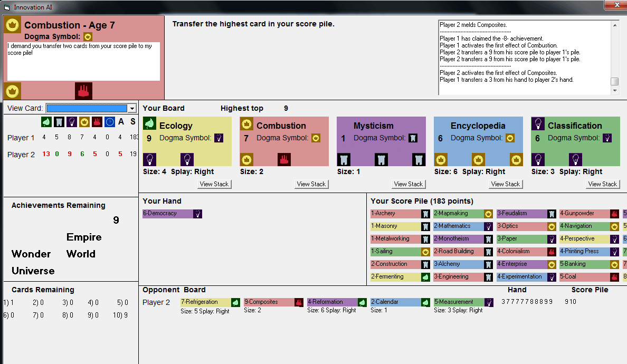Click the red factory icon in stats header
The height and width of the screenshot is (364, 627).
(97, 122)
